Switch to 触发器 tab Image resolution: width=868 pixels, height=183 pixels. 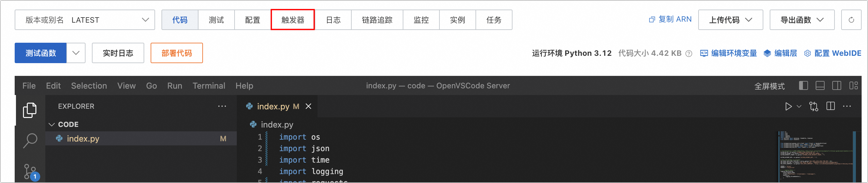coord(293,20)
